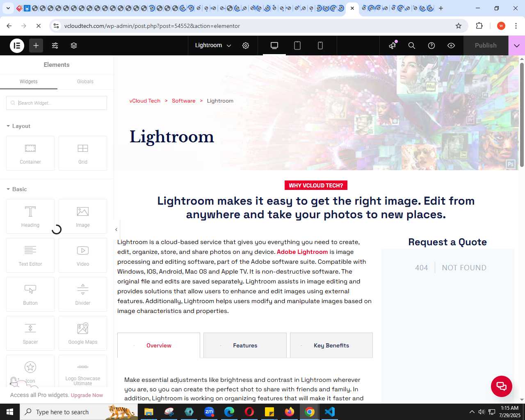The width and height of the screenshot is (525, 420).
Task: Open the Adobe Lightroom link
Action: click(x=302, y=252)
